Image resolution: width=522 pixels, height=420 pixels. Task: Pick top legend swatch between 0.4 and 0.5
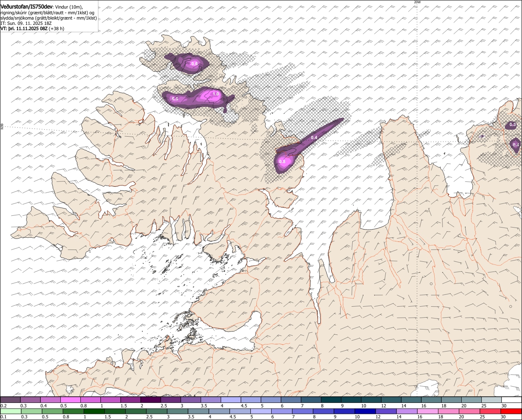click(50, 400)
